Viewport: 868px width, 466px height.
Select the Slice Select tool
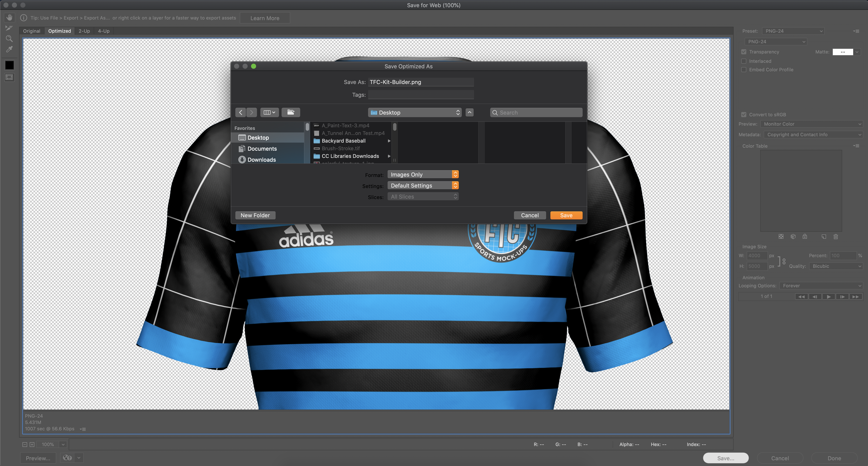[9, 28]
